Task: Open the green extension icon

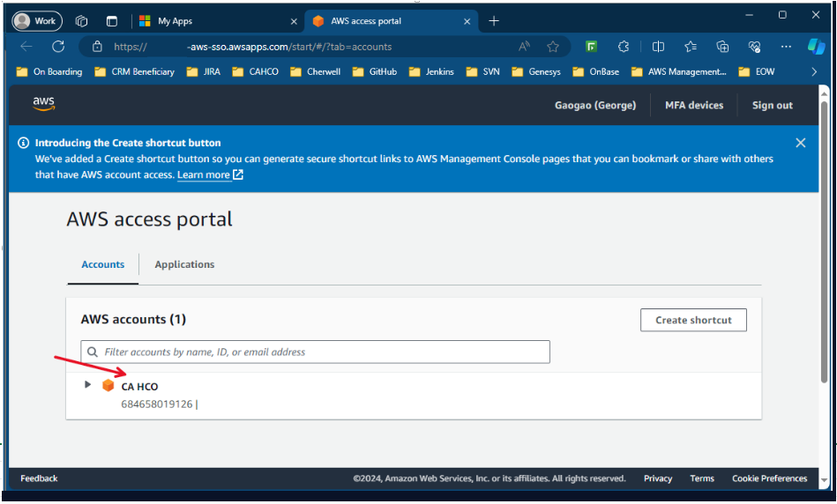Action: click(591, 47)
